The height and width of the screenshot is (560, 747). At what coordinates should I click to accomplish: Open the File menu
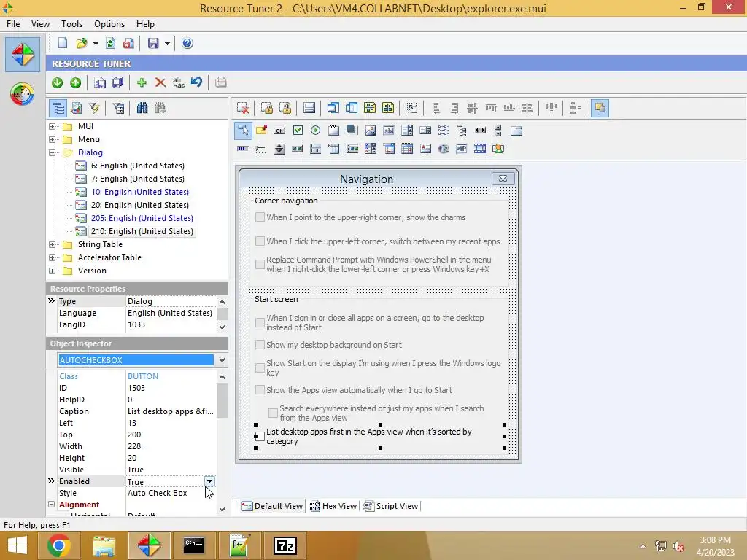coord(13,24)
